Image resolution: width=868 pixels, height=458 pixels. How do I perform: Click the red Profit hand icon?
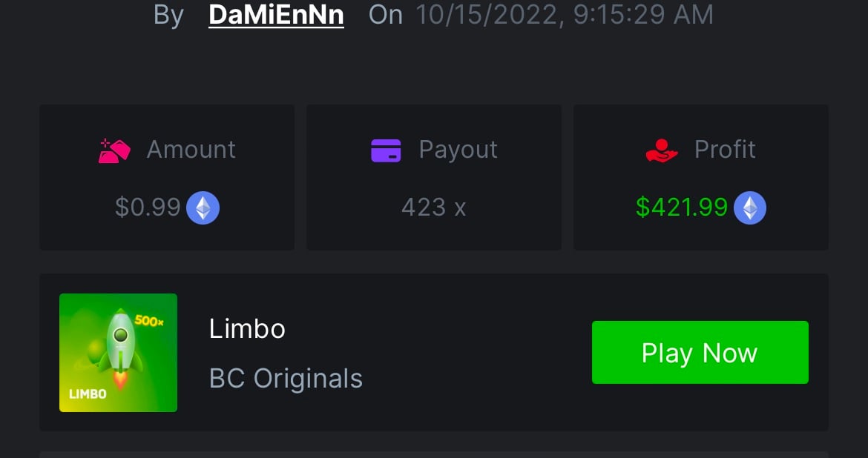(662, 150)
